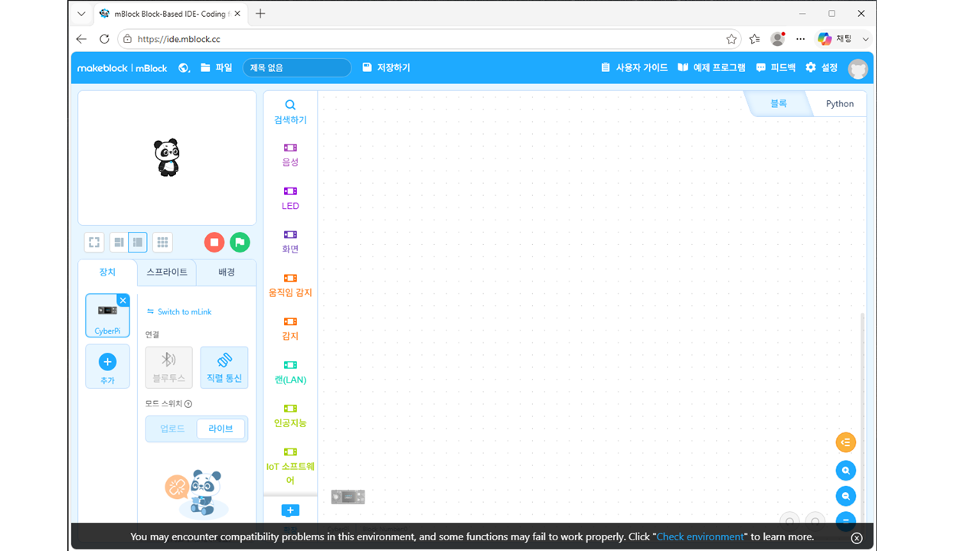The image size is (980, 551).
Task: Open 예제 프로그램
Action: point(711,68)
